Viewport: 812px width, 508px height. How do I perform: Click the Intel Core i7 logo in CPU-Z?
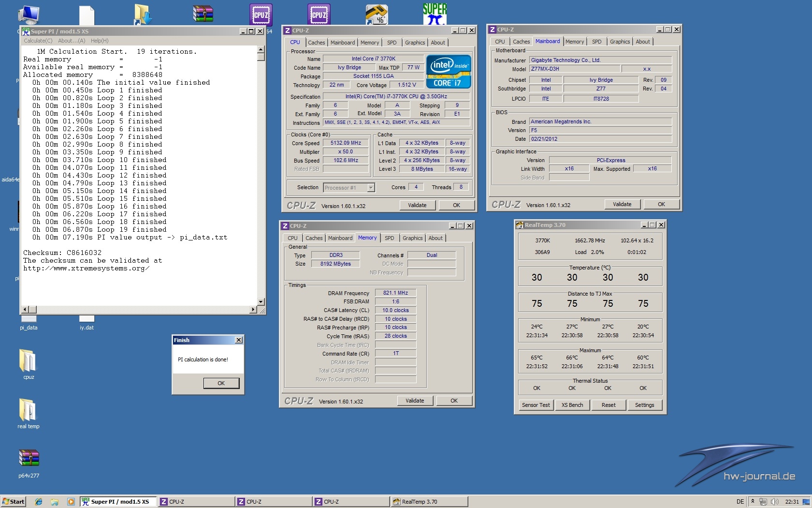click(449, 72)
